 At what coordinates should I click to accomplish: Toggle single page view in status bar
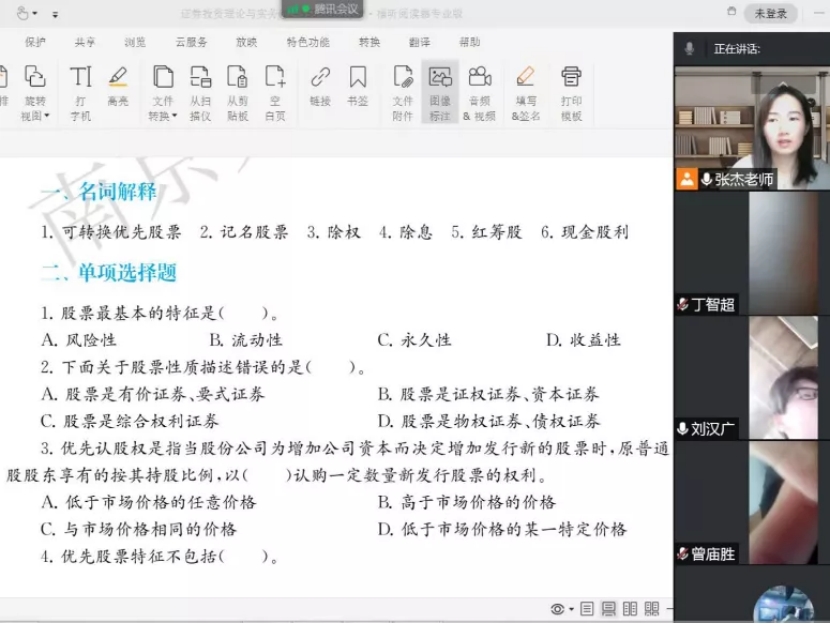587,609
